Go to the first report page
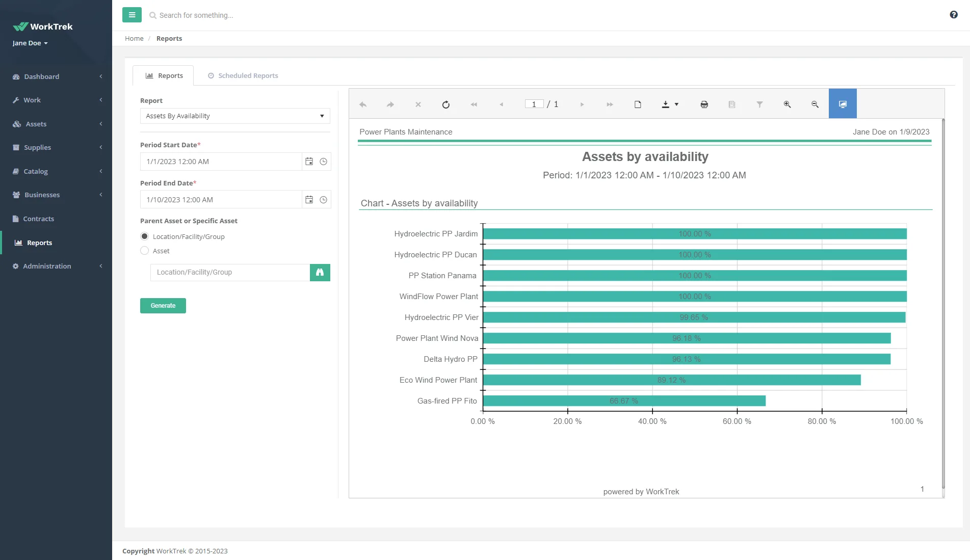The image size is (970, 560). point(474,104)
